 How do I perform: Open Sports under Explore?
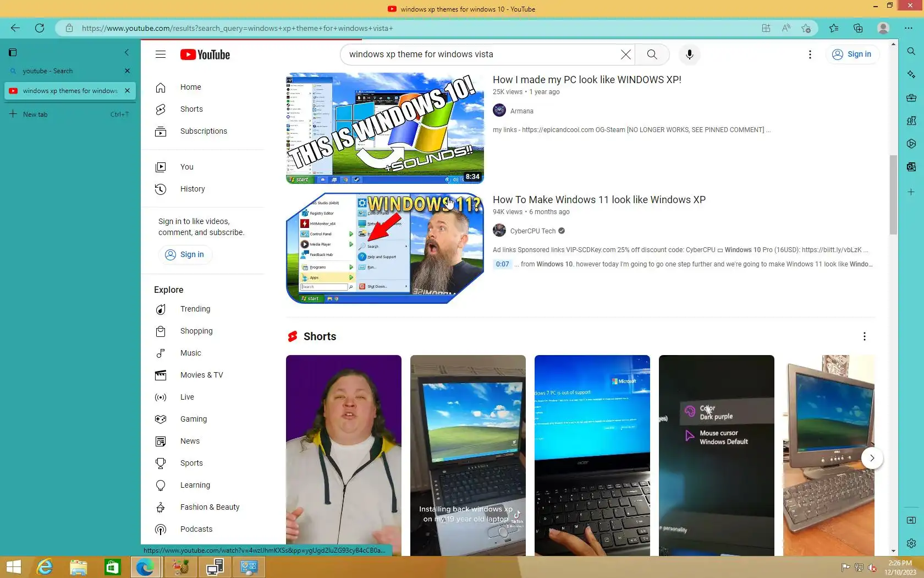[x=202, y=463]
